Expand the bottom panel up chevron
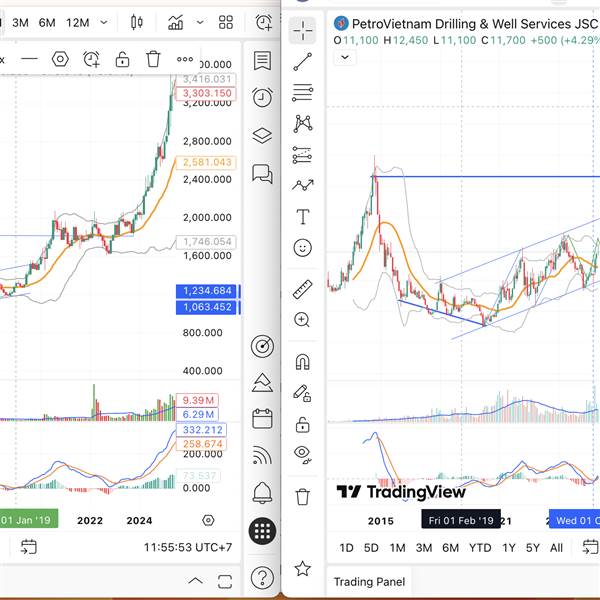The width and height of the screenshot is (600, 600). [196, 581]
